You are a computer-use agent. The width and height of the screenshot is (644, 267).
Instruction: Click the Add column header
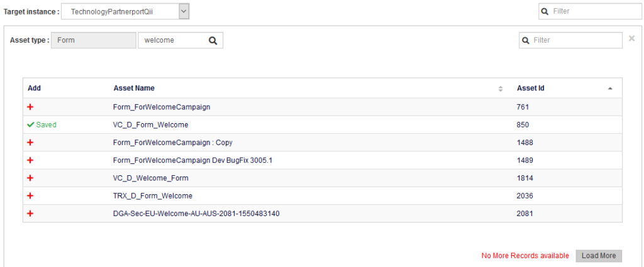click(x=34, y=88)
